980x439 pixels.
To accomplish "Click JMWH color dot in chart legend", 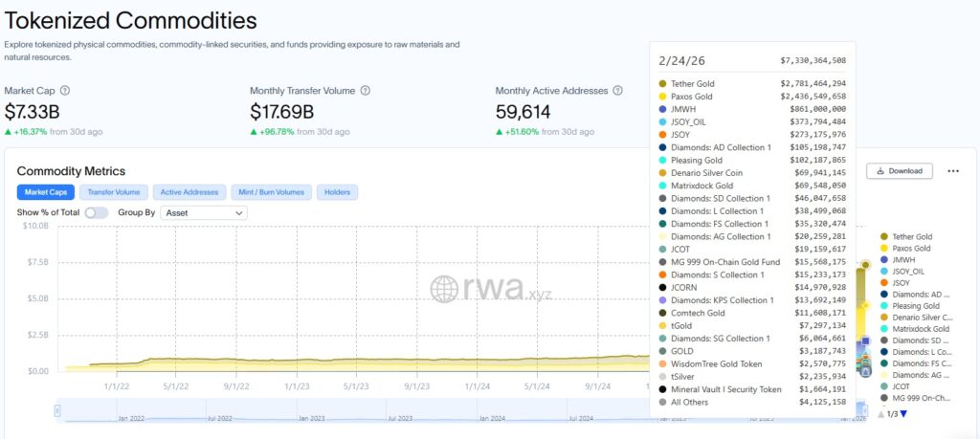I will [x=885, y=259].
